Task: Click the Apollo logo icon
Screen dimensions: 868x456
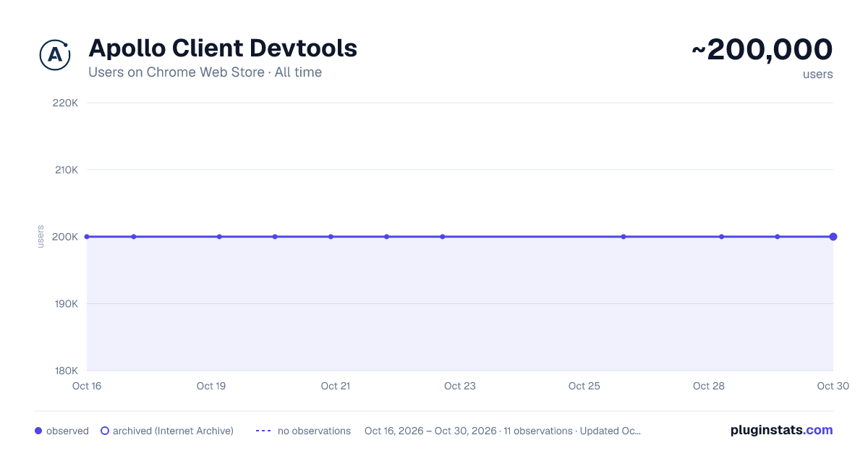Action: pos(54,55)
